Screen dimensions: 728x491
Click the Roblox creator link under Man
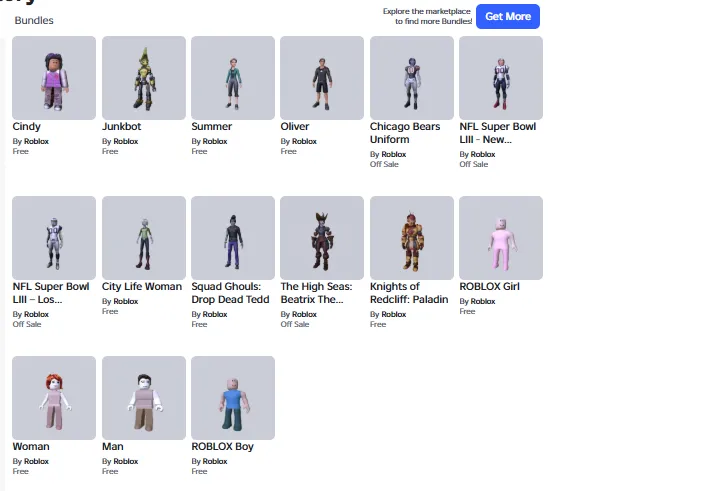pos(126,461)
